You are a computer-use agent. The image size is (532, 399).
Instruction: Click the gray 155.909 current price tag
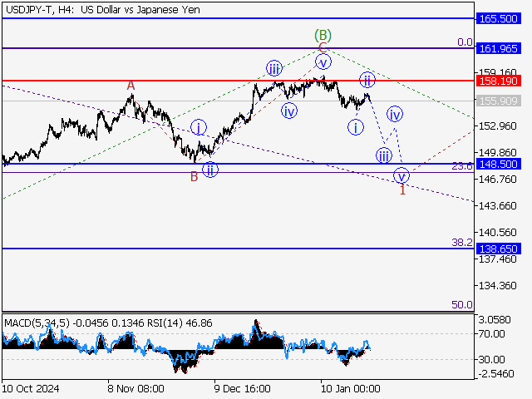coord(499,101)
